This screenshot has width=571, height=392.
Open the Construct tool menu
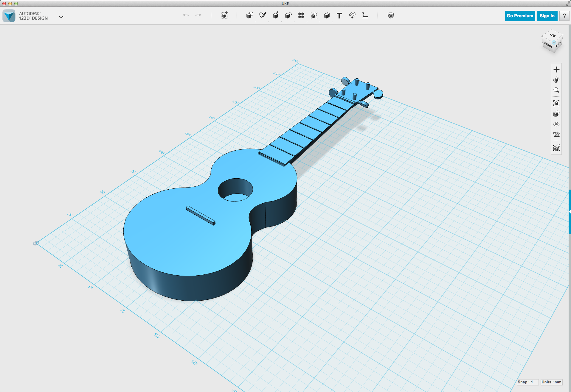click(275, 15)
